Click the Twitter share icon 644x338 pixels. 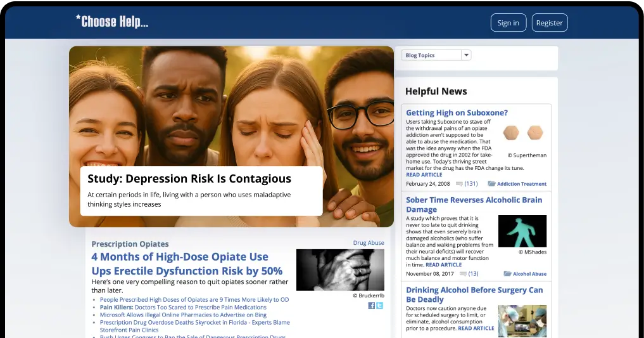tap(380, 306)
